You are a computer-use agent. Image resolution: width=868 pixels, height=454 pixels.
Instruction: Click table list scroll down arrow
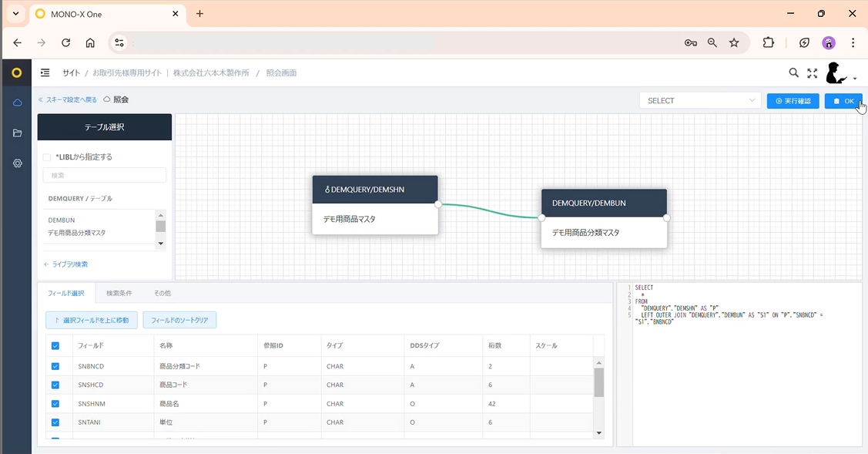pos(160,244)
